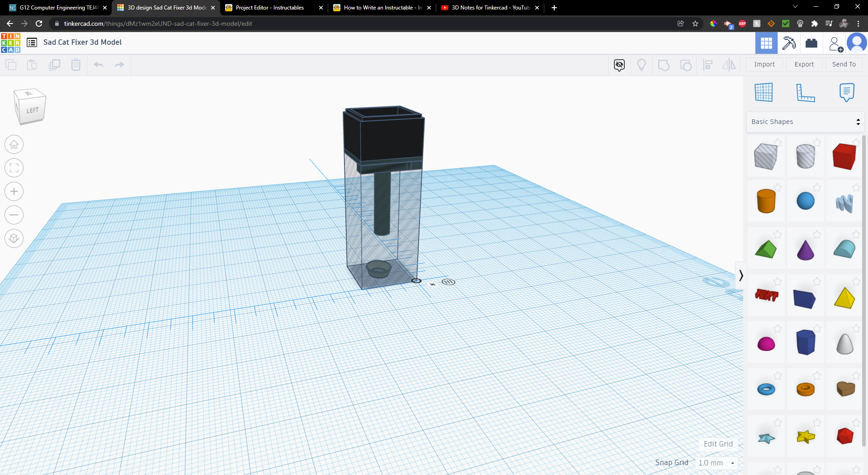
Task: Click the Send To button
Action: 844,64
